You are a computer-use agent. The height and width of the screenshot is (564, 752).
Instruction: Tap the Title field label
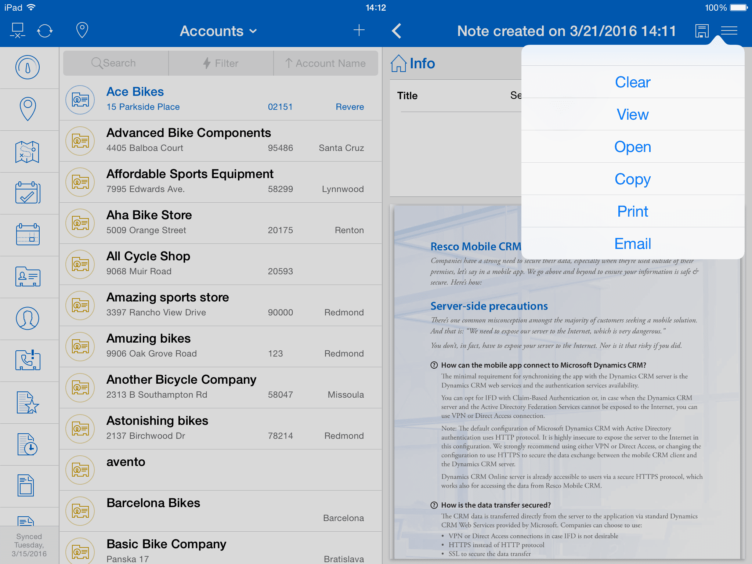pyautogui.click(x=407, y=96)
